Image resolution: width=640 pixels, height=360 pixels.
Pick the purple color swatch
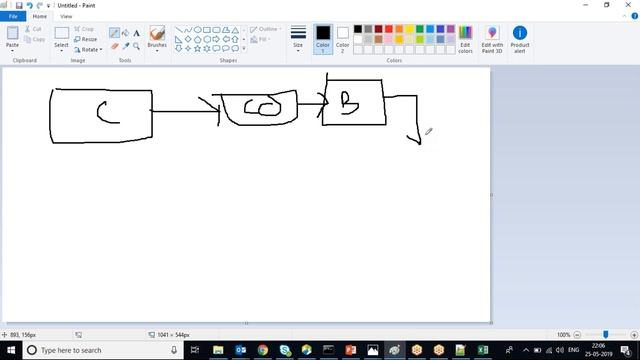tap(451, 29)
